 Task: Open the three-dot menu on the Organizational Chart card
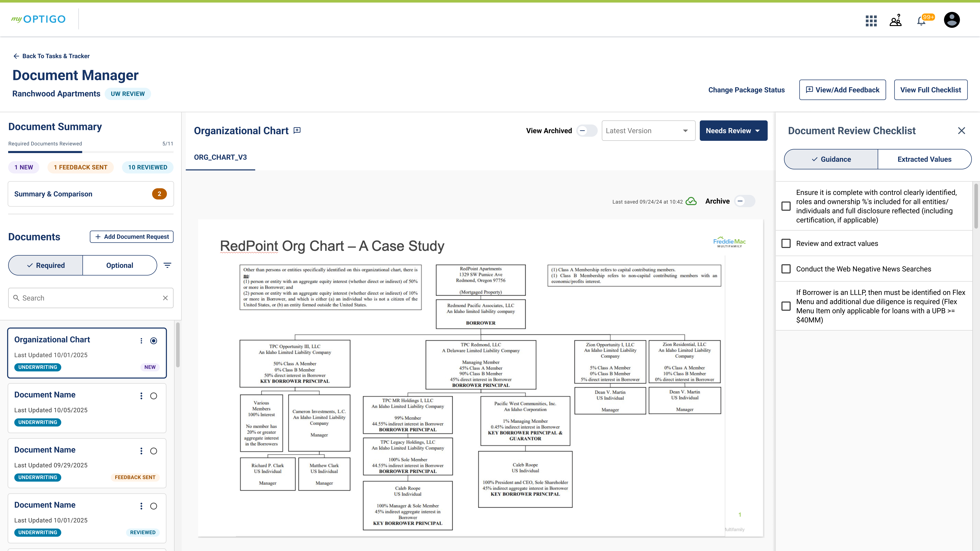pos(141,341)
